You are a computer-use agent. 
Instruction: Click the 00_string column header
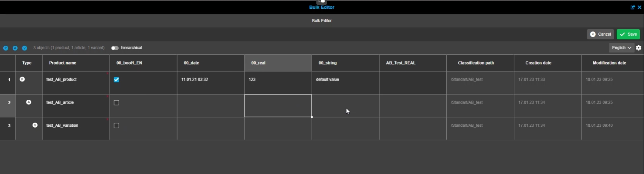point(346,63)
